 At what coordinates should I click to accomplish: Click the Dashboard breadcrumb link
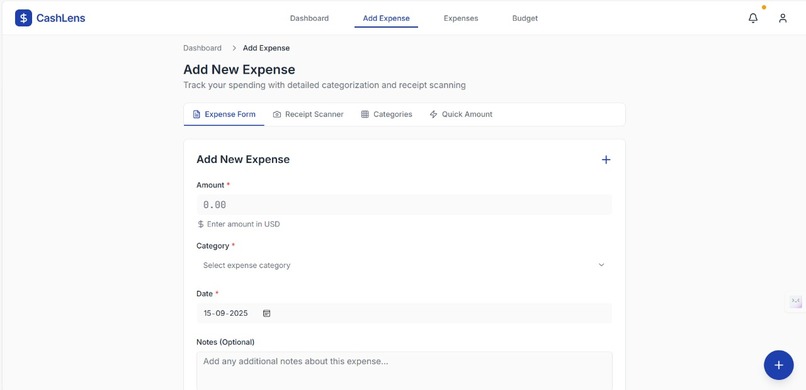203,48
